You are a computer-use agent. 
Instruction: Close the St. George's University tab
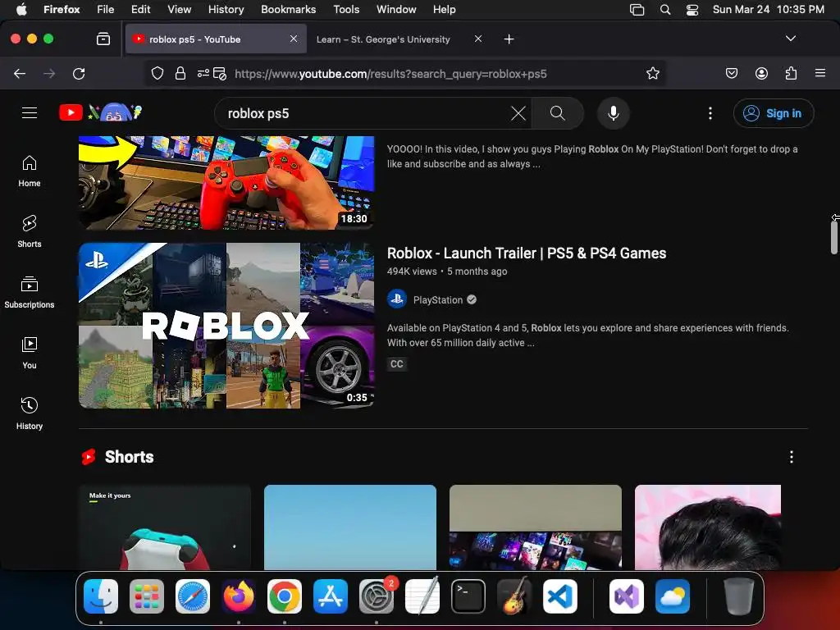478,39
